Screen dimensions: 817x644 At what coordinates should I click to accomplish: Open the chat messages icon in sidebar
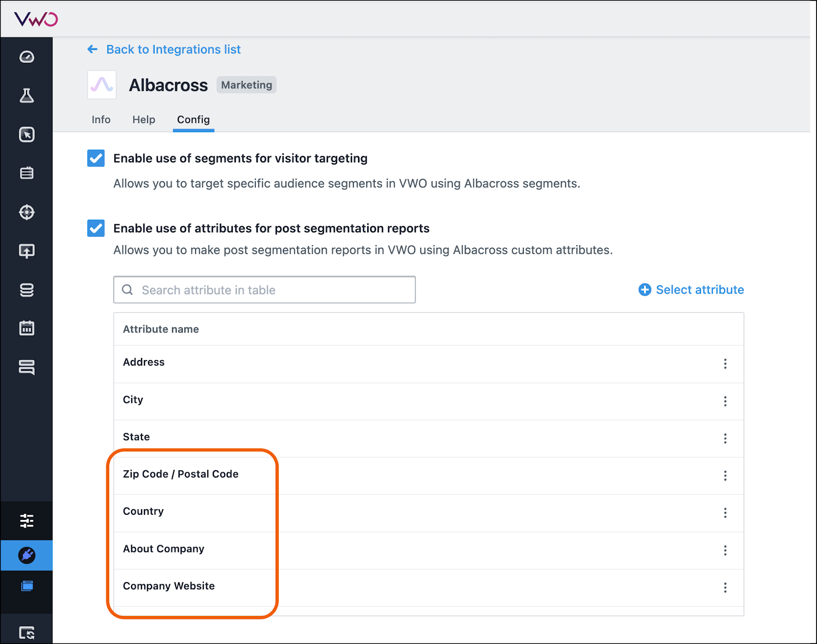(x=27, y=367)
